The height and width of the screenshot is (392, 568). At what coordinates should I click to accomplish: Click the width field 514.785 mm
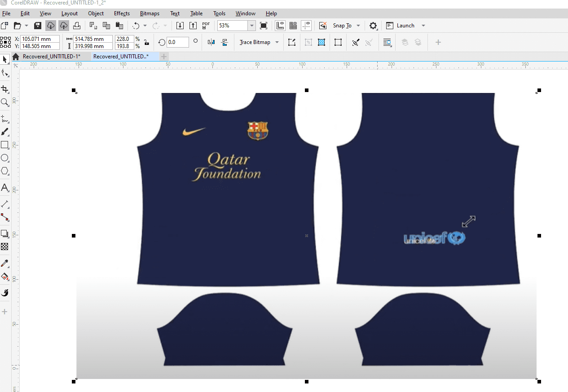point(93,39)
